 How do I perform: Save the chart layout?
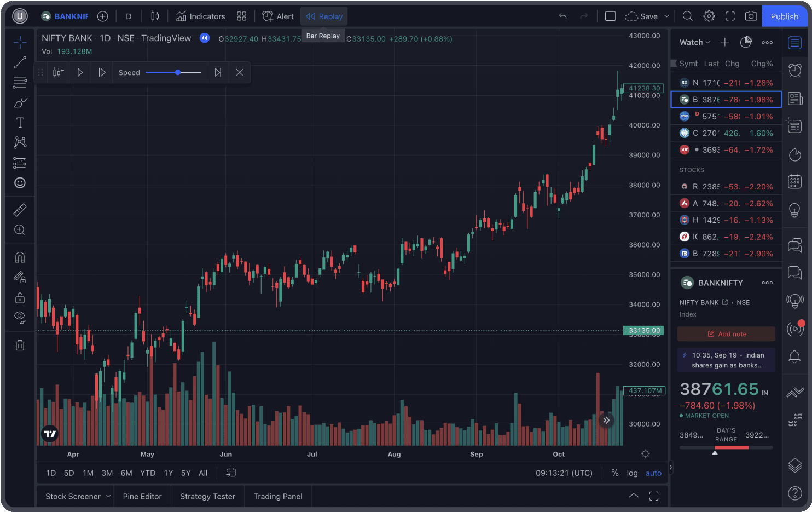coord(641,16)
